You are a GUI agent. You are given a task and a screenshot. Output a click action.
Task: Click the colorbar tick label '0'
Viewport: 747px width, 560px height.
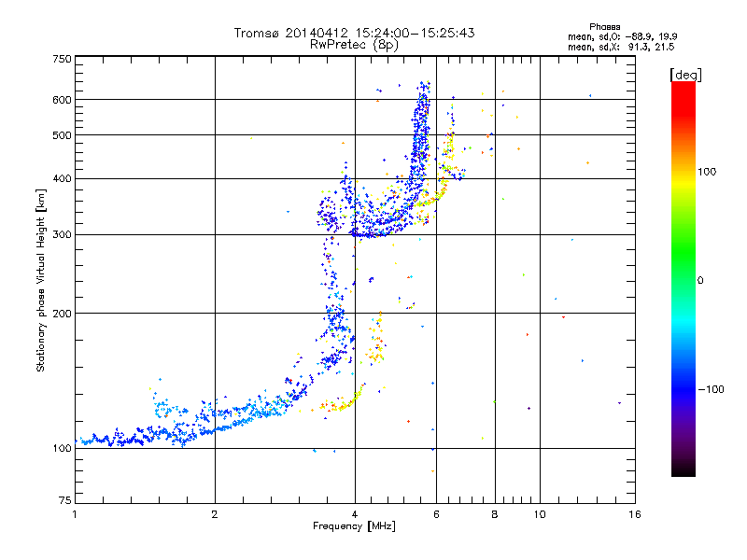point(700,281)
